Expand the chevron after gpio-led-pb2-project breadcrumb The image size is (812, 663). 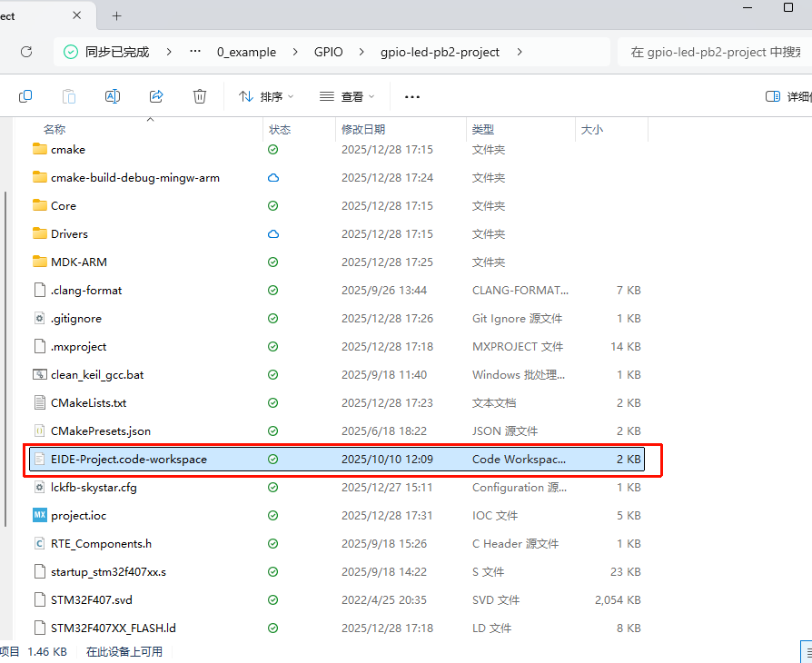coord(520,52)
